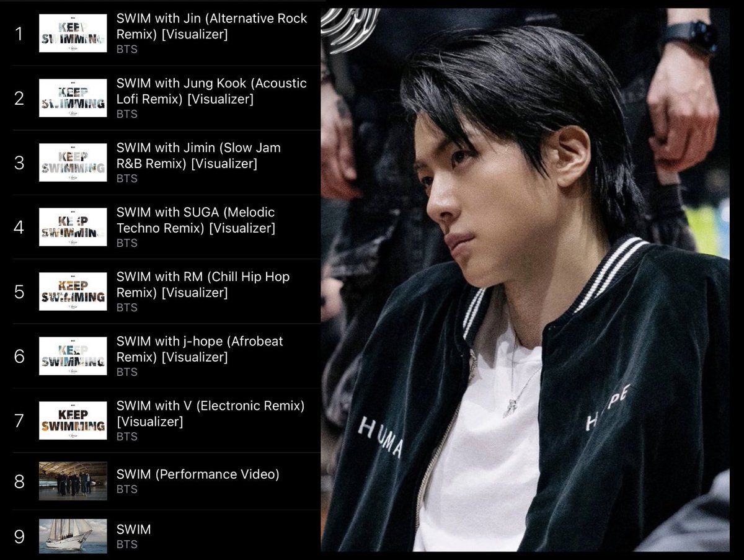Image resolution: width=744 pixels, height=560 pixels.
Task: Click BTS artist under the RM remix
Action: [x=127, y=308]
